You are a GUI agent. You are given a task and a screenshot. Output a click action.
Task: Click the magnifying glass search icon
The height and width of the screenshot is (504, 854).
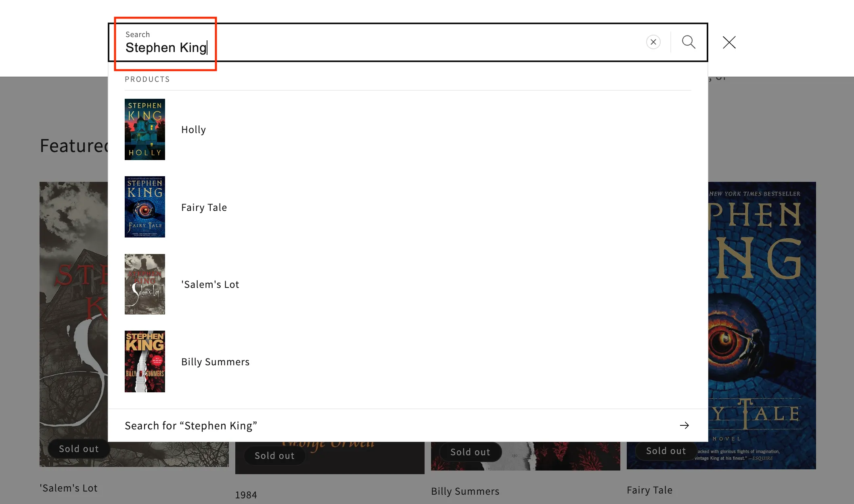point(688,42)
